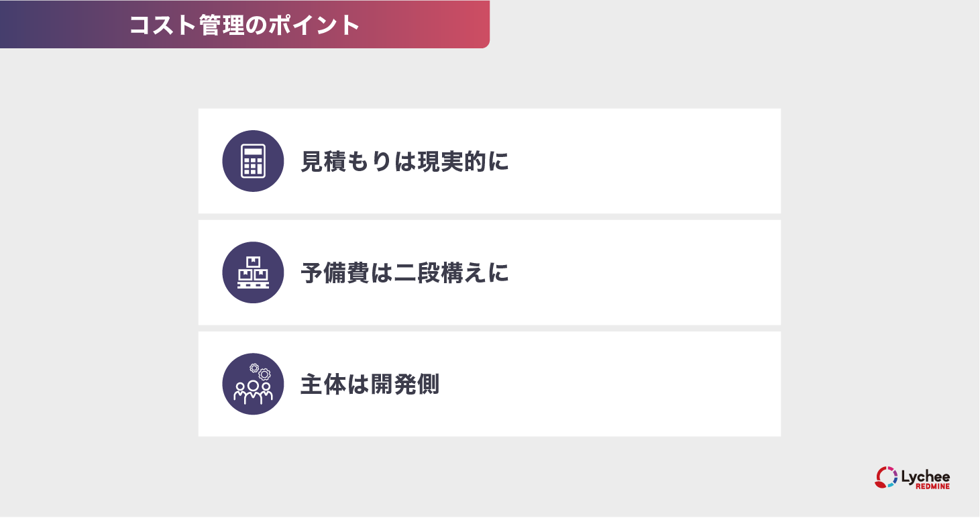
Task: Click the red "REDMINE" text
Action: click(932, 486)
